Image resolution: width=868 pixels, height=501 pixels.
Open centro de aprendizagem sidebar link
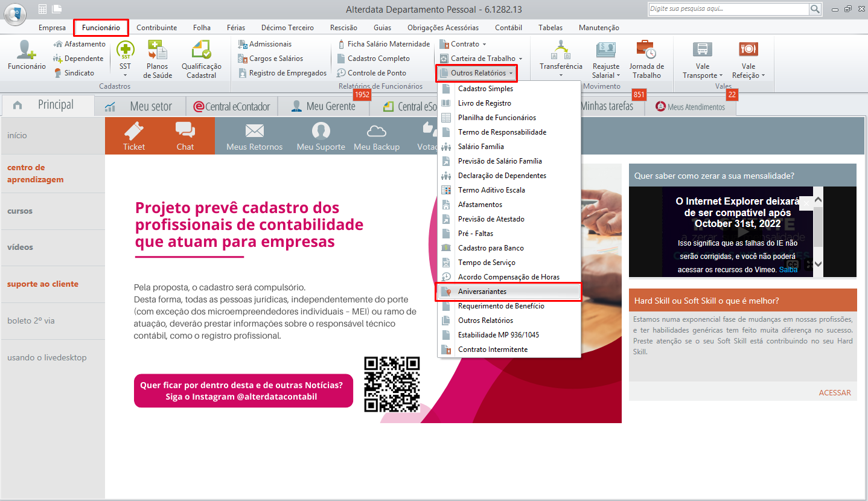[35, 173]
